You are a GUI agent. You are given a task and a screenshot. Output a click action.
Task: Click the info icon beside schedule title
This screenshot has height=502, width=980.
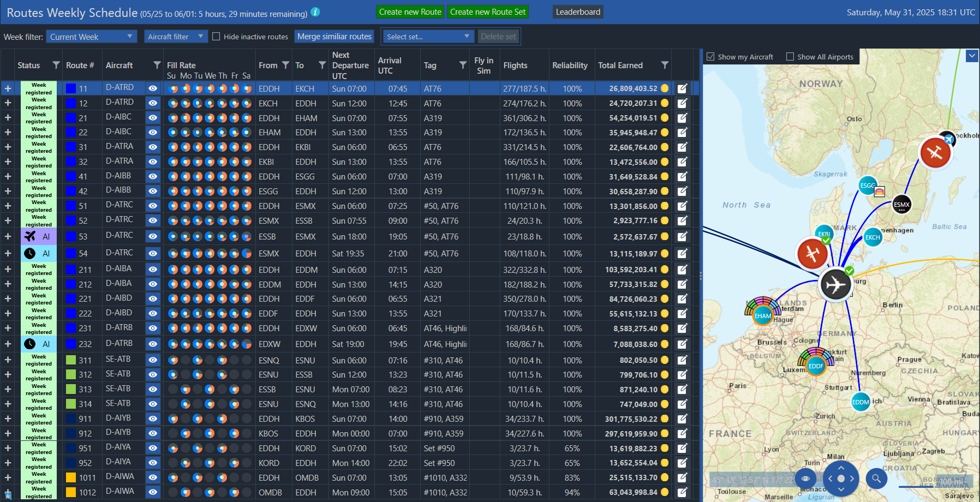(x=315, y=12)
